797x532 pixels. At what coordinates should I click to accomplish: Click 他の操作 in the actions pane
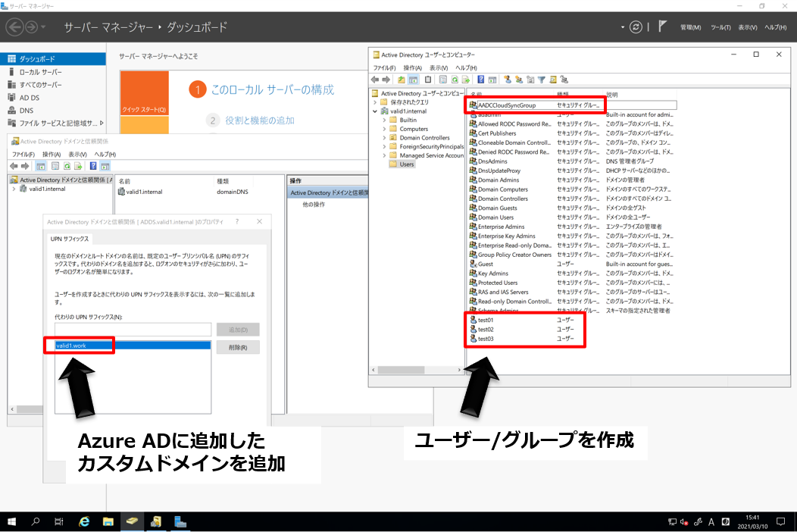(314, 205)
